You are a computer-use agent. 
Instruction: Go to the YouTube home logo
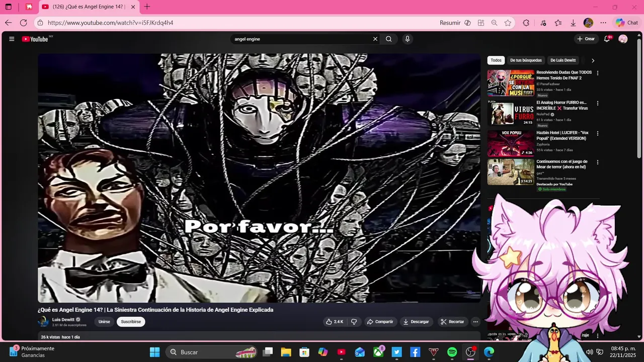35,39
